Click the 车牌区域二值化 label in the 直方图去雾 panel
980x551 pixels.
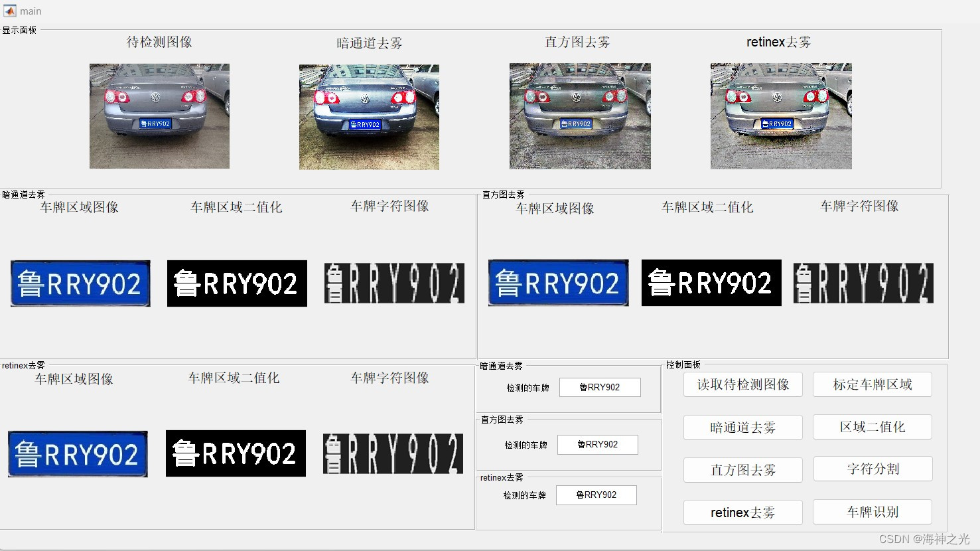point(707,207)
